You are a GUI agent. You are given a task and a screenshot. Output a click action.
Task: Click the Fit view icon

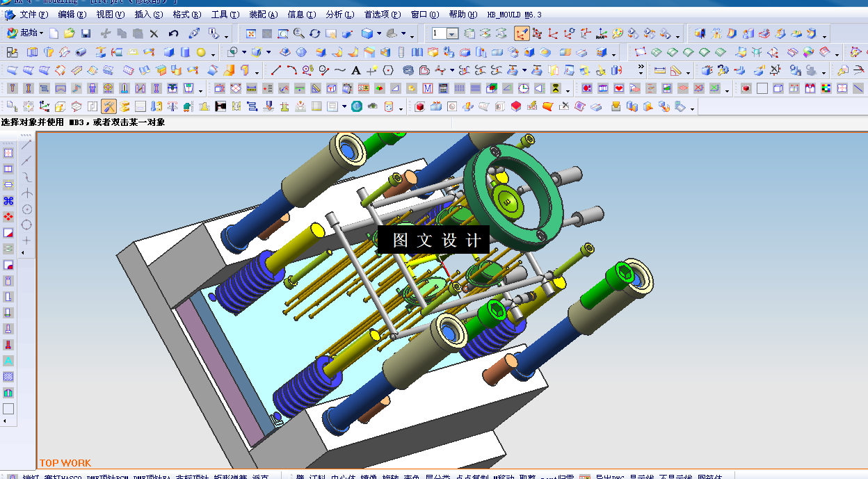click(251, 33)
